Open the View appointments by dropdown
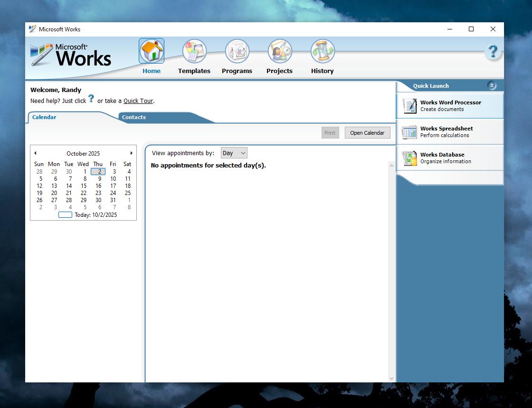The image size is (532, 408). (234, 153)
